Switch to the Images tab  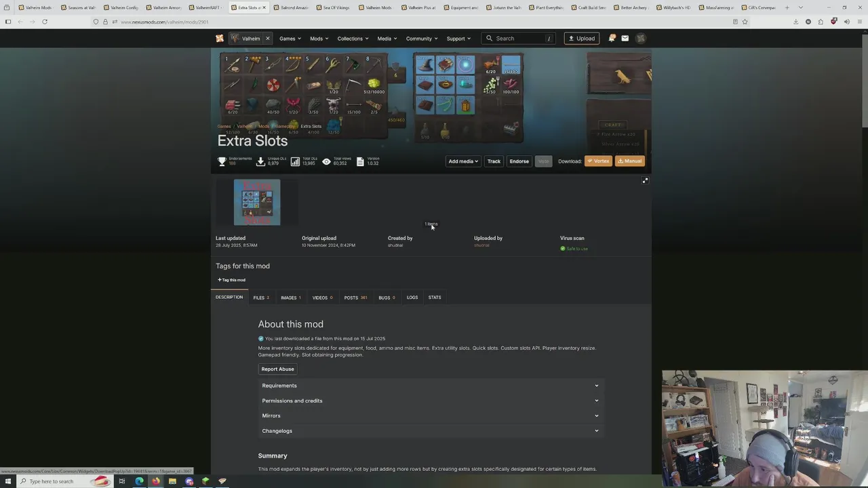291,298
